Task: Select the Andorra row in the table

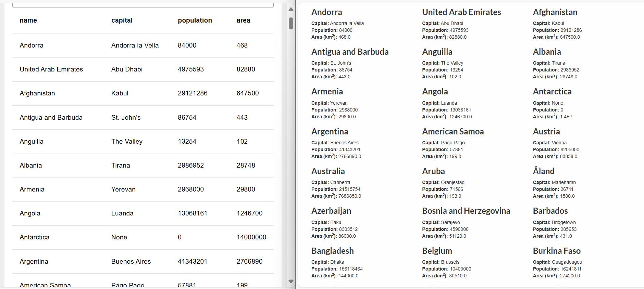Action: [x=137, y=45]
